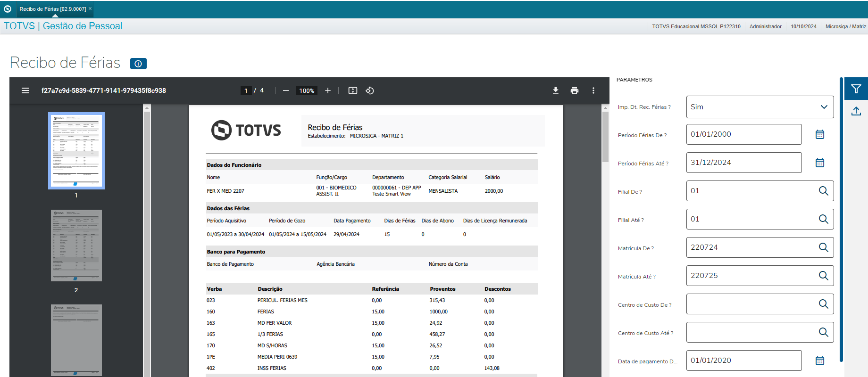
Task: Click the payment date 29/04/2024
Action: click(x=346, y=234)
